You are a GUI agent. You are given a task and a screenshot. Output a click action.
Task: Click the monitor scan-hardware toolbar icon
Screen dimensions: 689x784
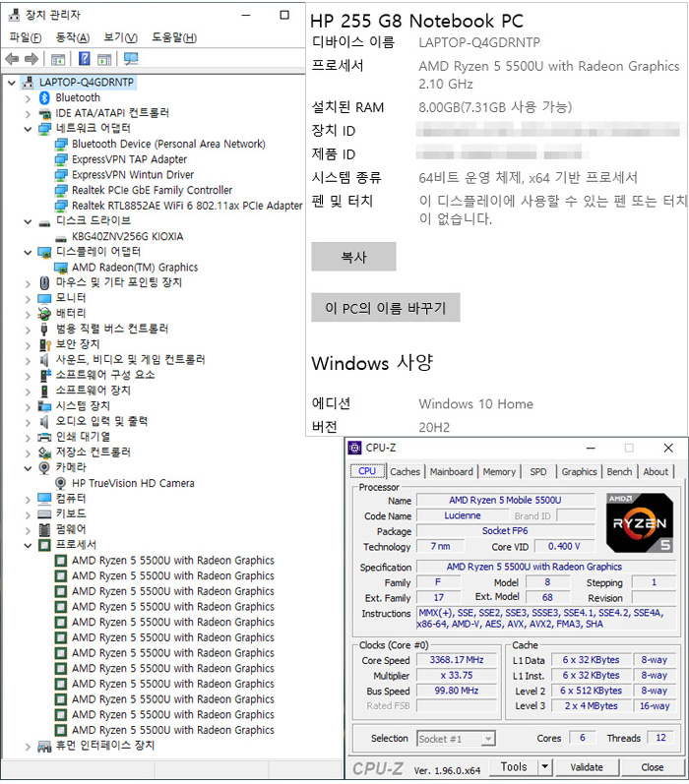click(131, 59)
